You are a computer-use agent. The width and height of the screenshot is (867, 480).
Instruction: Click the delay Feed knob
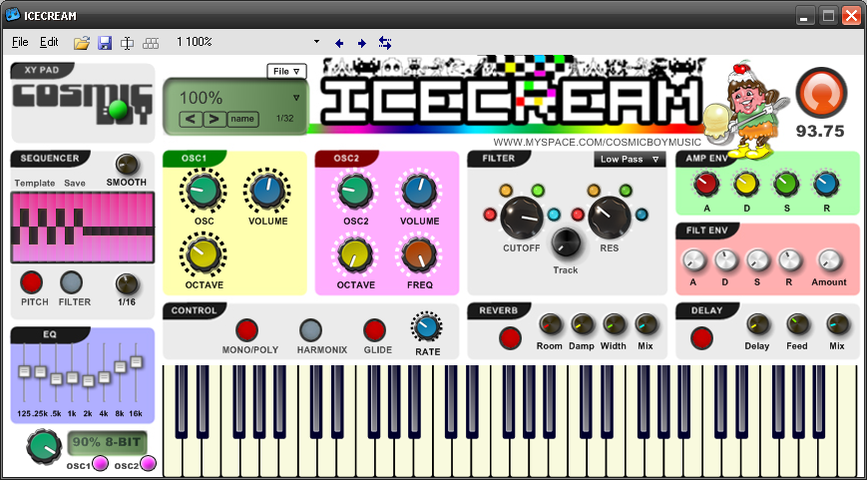coord(798,324)
